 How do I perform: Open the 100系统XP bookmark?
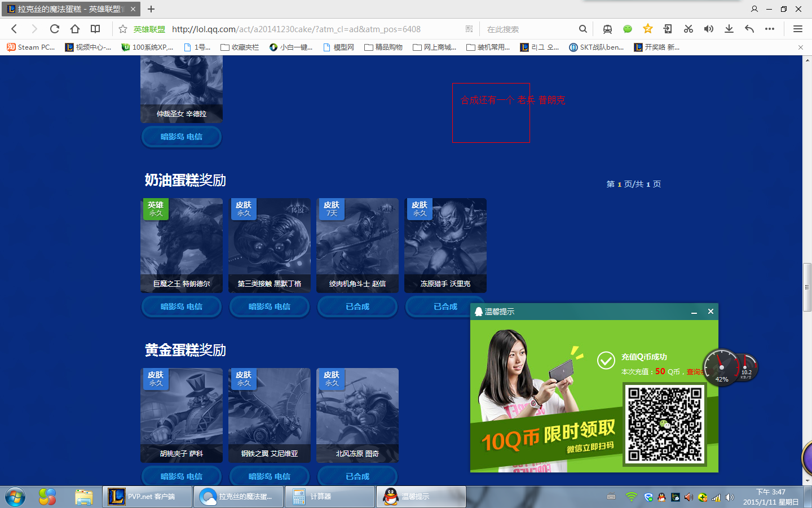tap(148, 47)
